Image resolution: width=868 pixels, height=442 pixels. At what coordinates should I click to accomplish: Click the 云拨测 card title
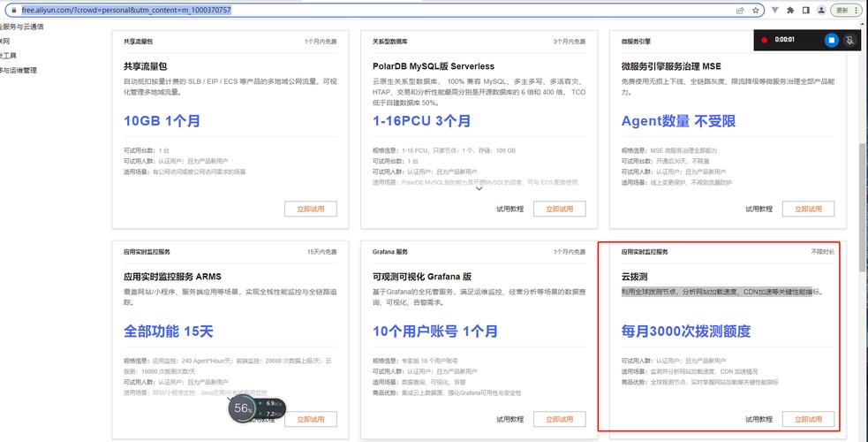coord(635,277)
